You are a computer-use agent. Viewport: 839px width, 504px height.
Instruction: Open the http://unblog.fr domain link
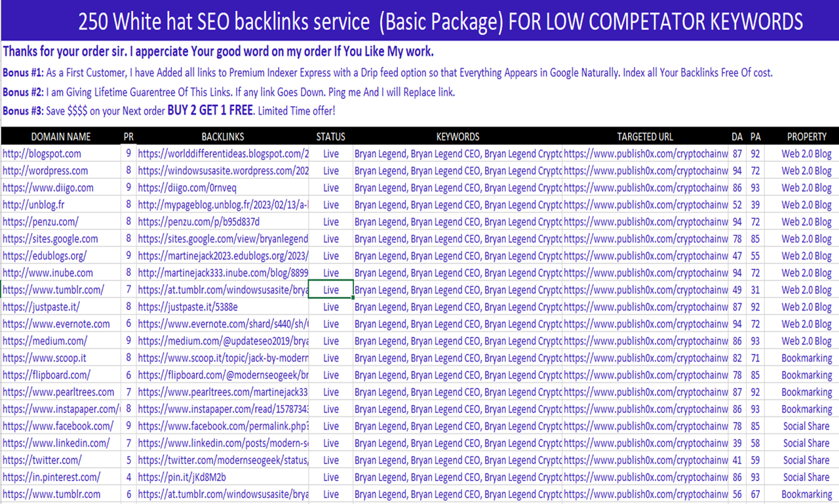[33, 204]
